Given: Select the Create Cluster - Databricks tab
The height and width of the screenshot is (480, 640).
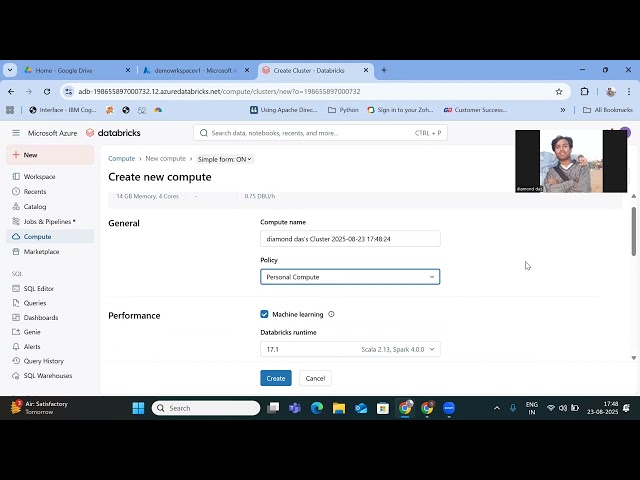Looking at the screenshot, I should [316, 70].
